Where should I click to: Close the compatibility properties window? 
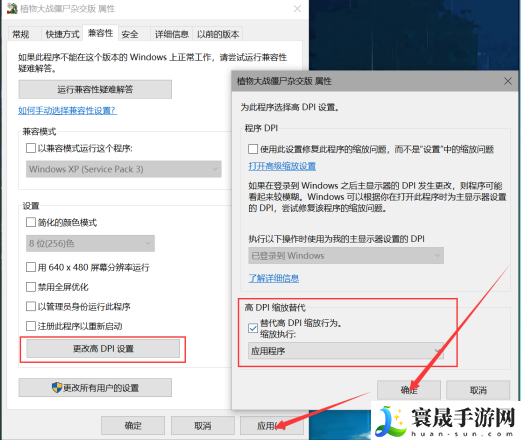pos(297,9)
